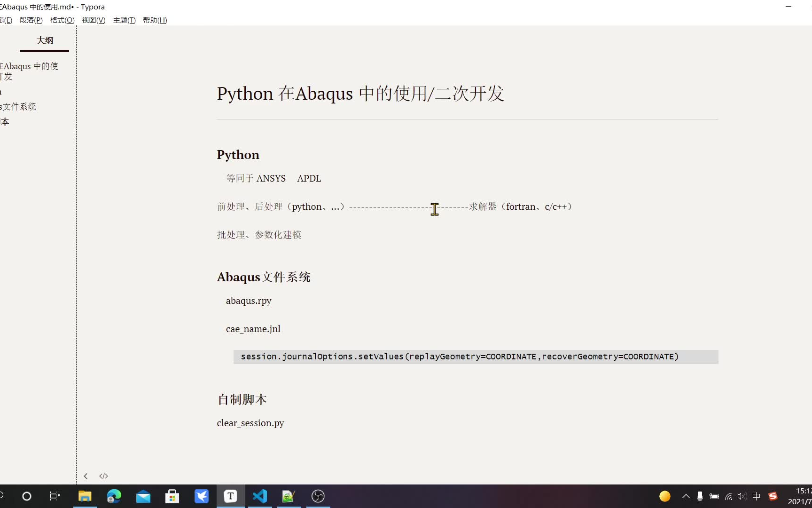This screenshot has width=812, height=508.
Task: Switch input language via the 中 indicator
Action: [x=757, y=496]
